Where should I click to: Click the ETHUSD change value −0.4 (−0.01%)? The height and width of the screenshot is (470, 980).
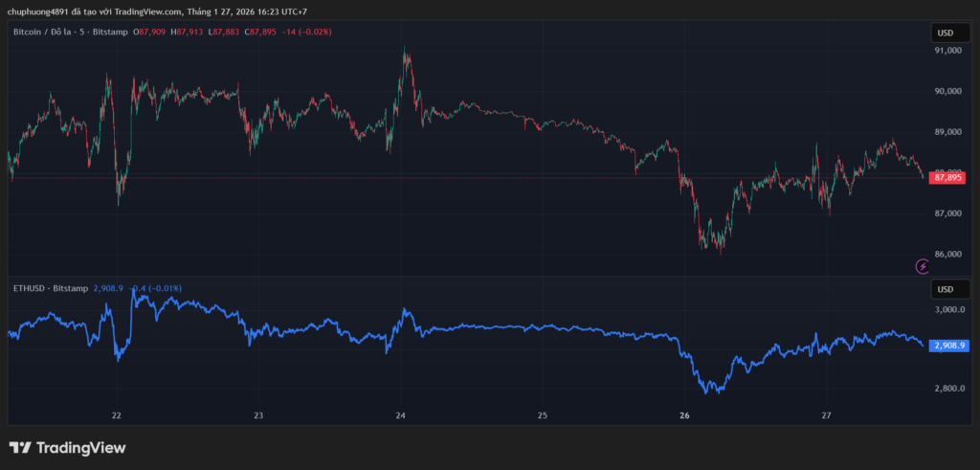157,288
